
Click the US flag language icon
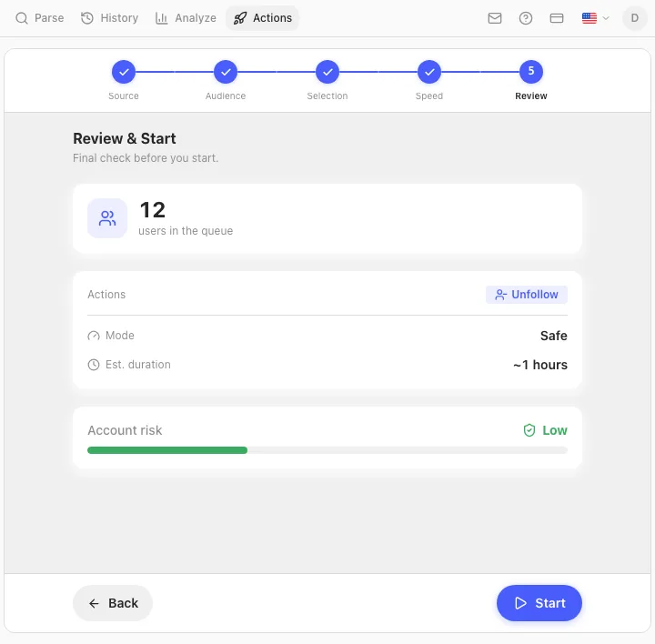[x=589, y=18]
